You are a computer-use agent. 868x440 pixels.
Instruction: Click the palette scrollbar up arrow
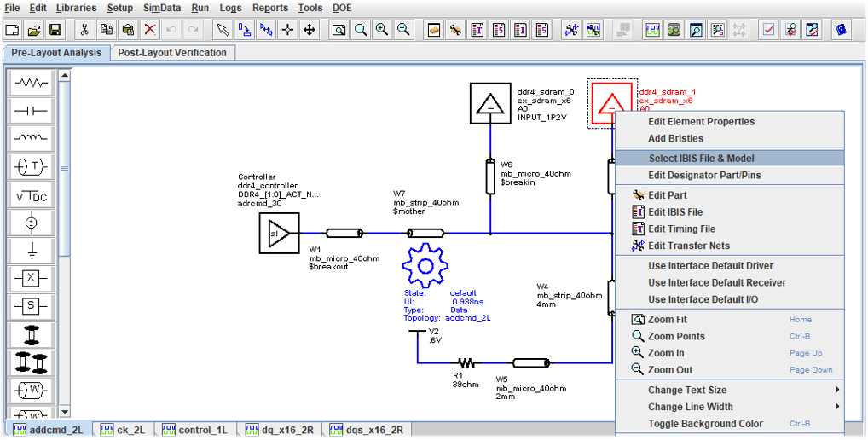64,75
